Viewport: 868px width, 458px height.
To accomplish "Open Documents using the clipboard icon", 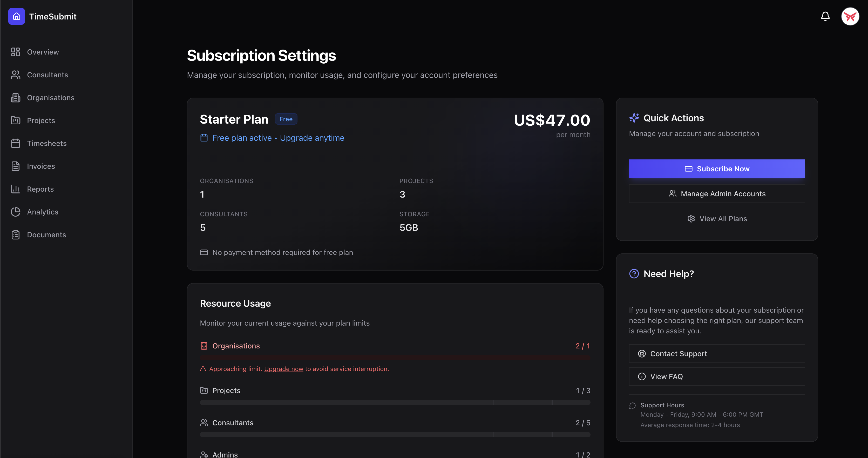I will [16, 234].
